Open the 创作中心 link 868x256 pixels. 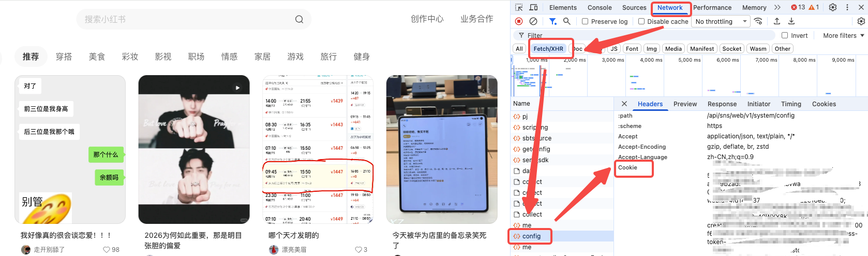point(427,19)
